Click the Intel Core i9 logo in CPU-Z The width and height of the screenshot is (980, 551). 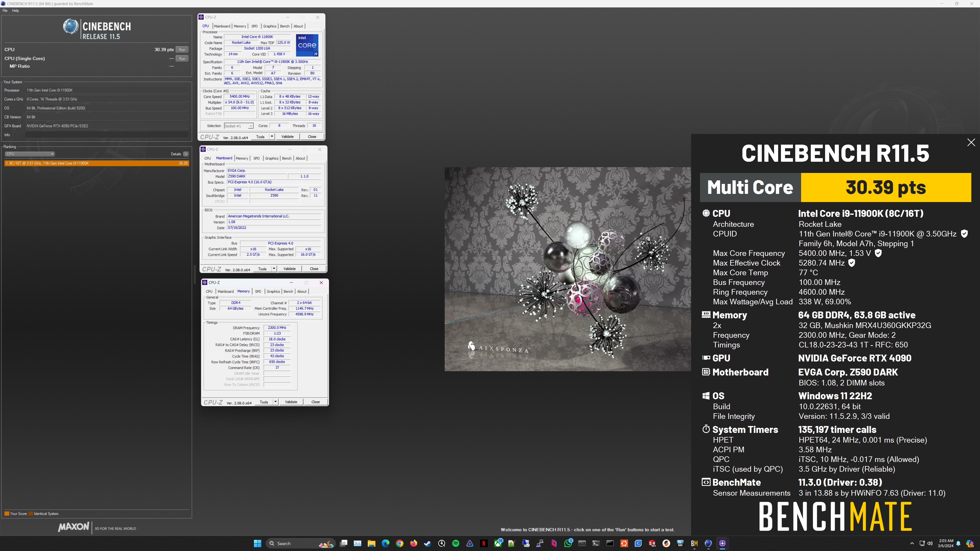pyautogui.click(x=307, y=45)
